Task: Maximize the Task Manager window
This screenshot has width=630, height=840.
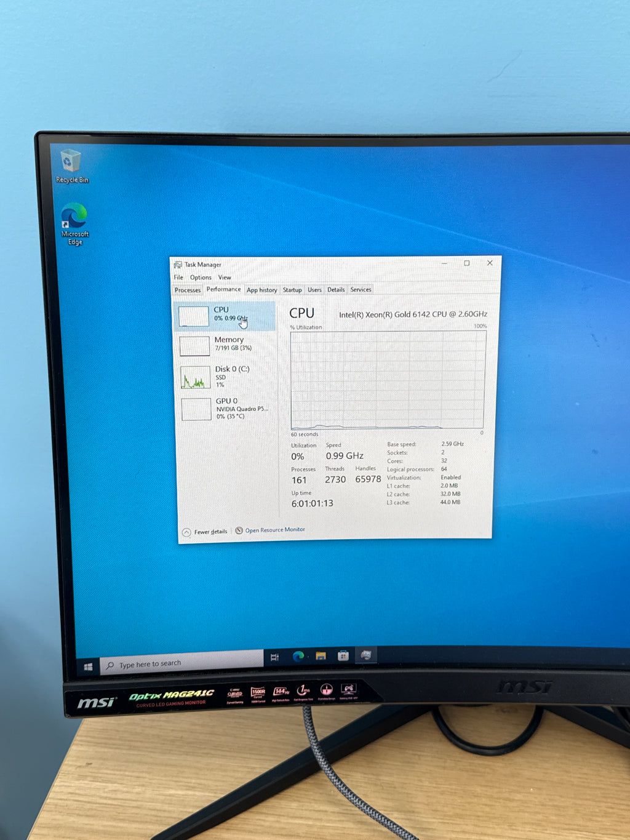Action: click(467, 263)
